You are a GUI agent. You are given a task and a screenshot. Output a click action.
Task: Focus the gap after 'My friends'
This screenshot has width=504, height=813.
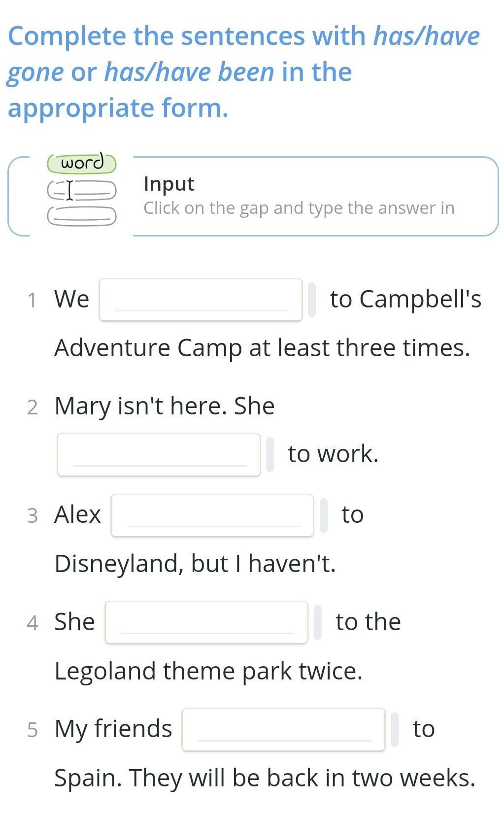click(x=283, y=730)
